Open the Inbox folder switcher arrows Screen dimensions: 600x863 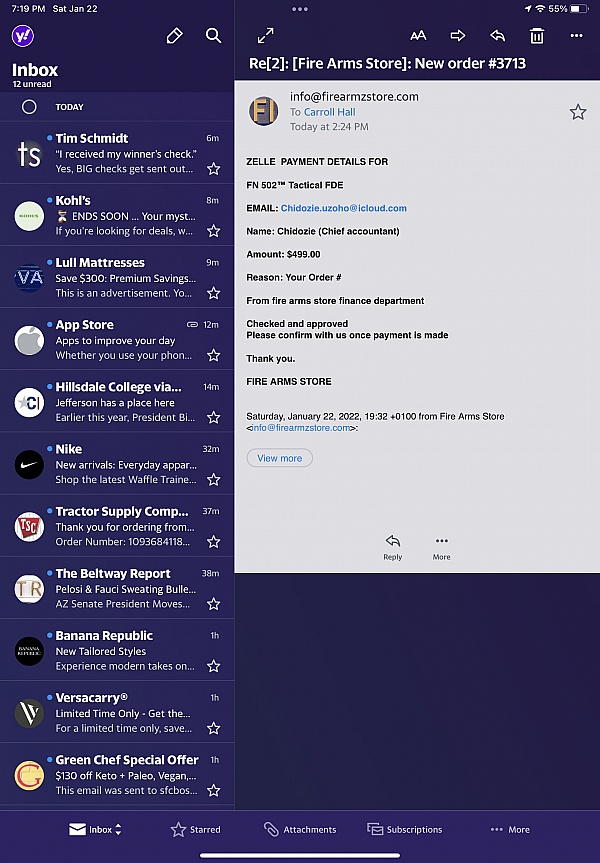[x=119, y=830]
